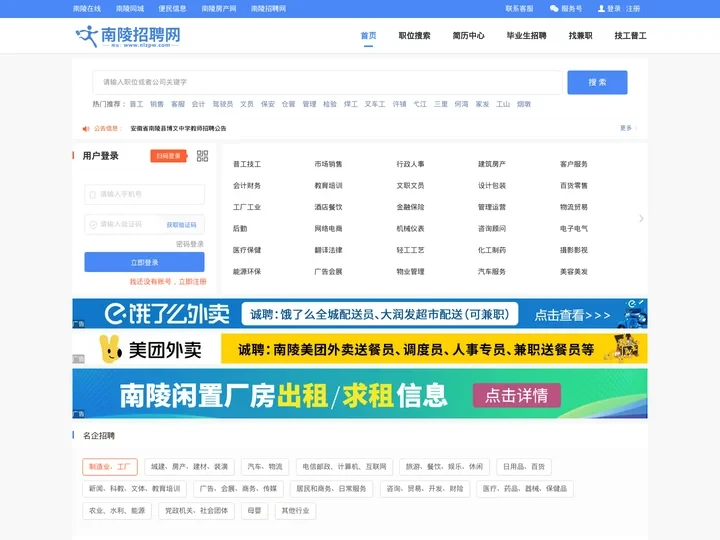Select the 城建、房产、建材、装潢 industry filter
The height and width of the screenshot is (540, 720).
tap(189, 467)
